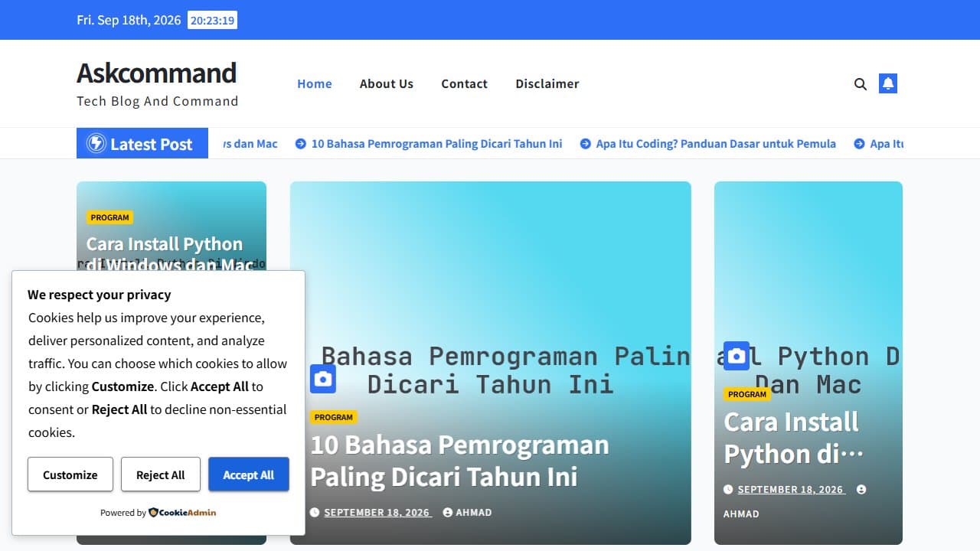This screenshot has height=551, width=980.
Task: Open author AHMAD on the center card
Action: pos(474,513)
